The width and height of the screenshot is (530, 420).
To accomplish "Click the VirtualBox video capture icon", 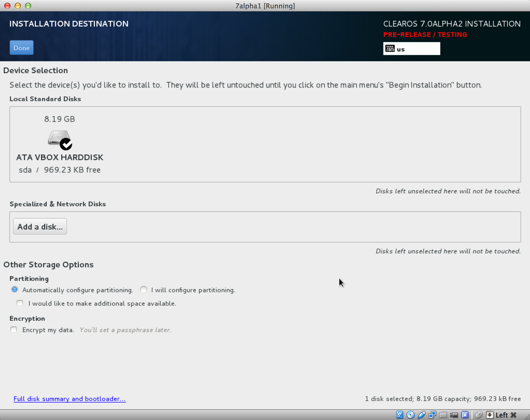I will pos(454,415).
